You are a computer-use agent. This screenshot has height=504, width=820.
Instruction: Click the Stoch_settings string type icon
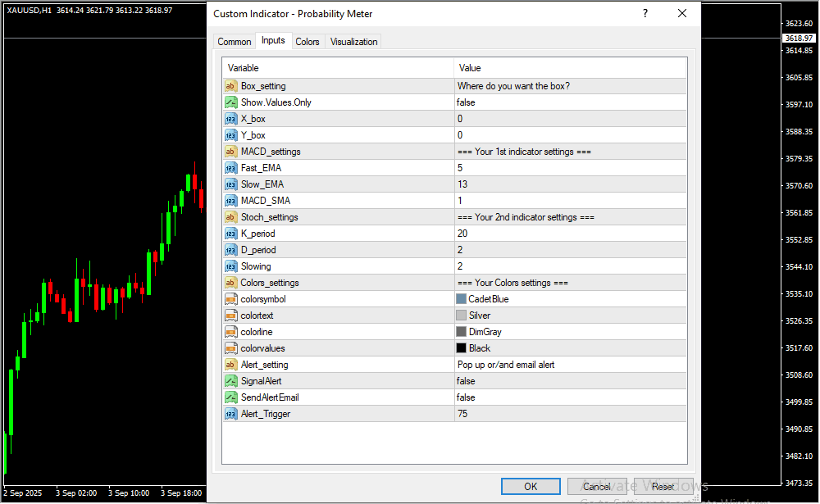(x=230, y=217)
